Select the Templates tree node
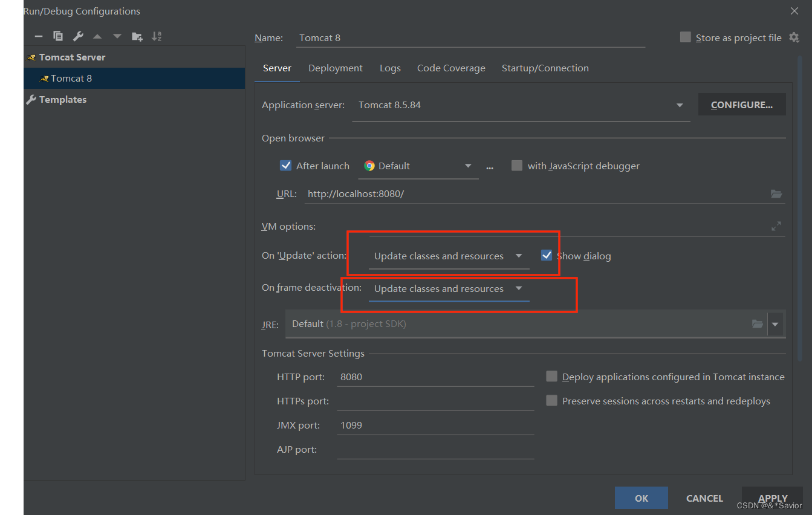 pos(63,100)
